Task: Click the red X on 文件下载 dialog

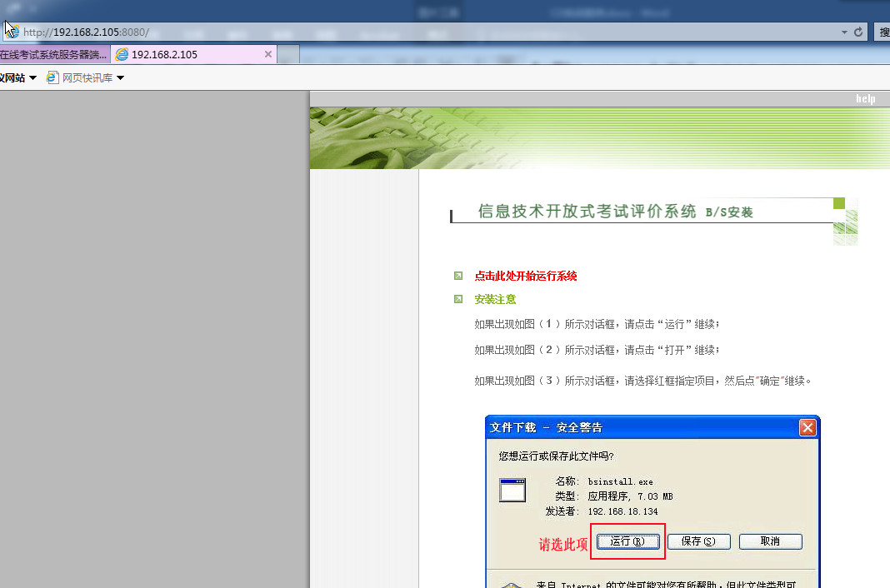Action: click(x=807, y=427)
